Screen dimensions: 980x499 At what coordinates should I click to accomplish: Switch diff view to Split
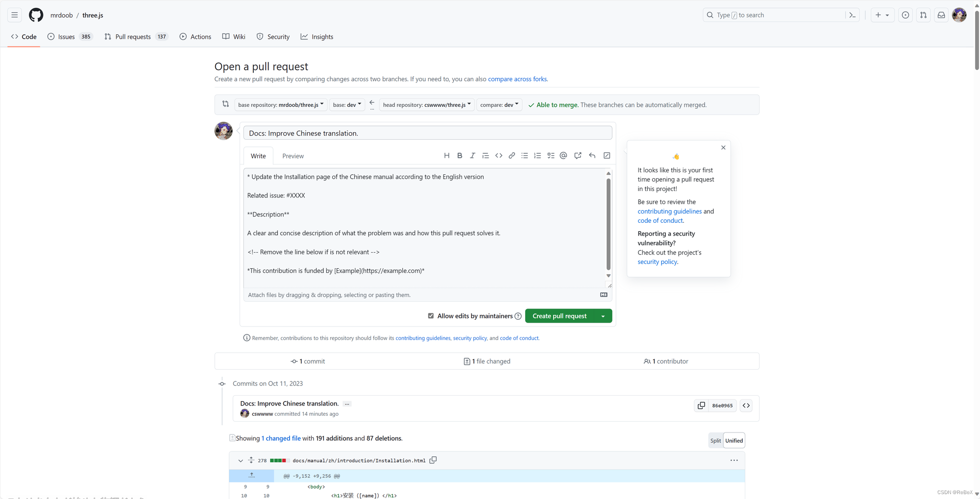click(x=715, y=441)
